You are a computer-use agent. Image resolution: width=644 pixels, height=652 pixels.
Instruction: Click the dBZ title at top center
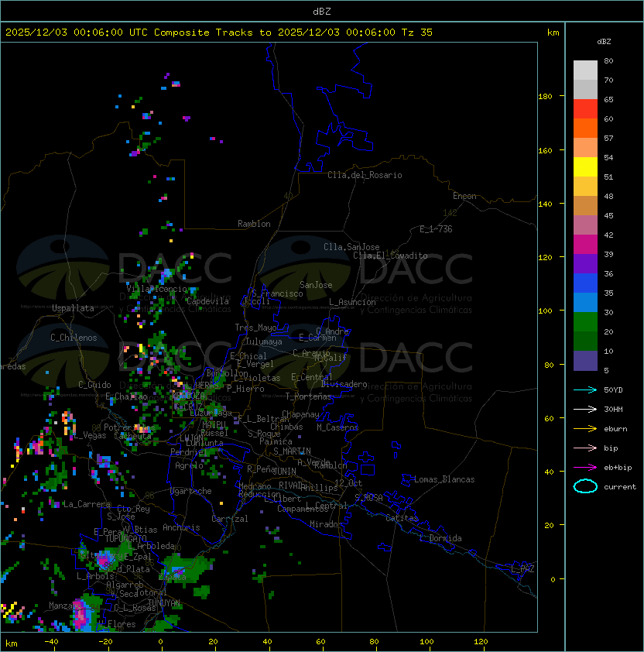click(322, 12)
